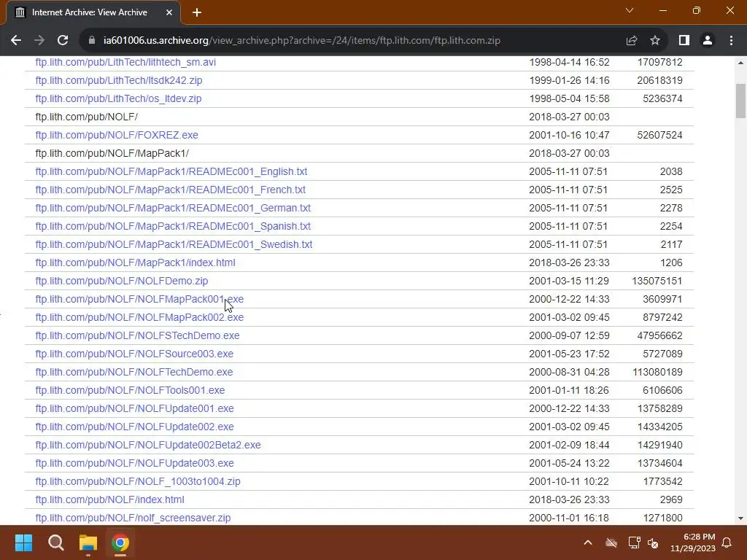This screenshot has width=747, height=560.
Task: Click the page scrollbar up arrow
Action: (x=741, y=63)
